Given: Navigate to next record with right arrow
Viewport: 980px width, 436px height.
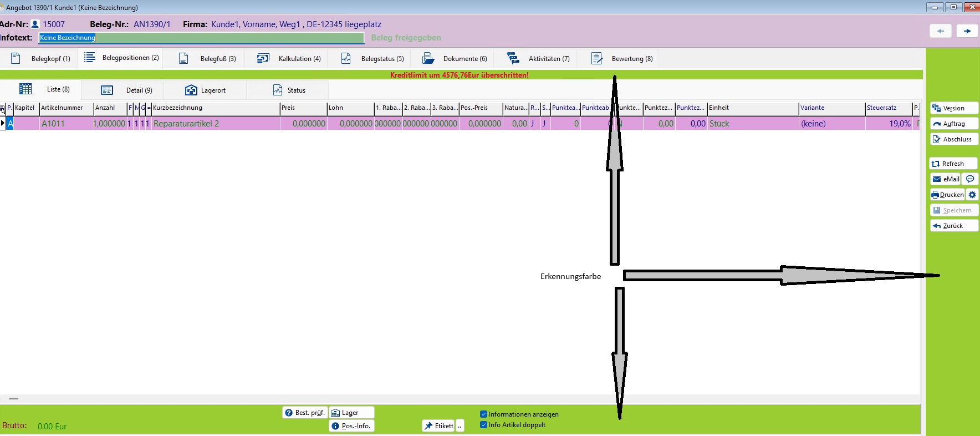Looking at the screenshot, I should click(x=967, y=31).
